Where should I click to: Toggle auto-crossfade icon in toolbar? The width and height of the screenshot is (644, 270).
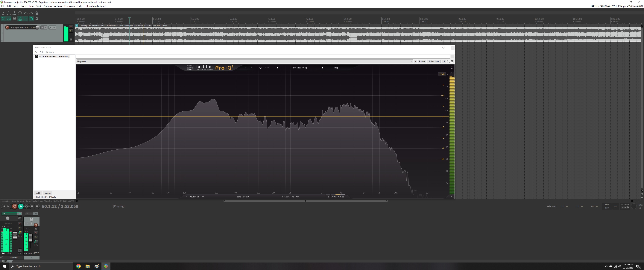[3, 19]
